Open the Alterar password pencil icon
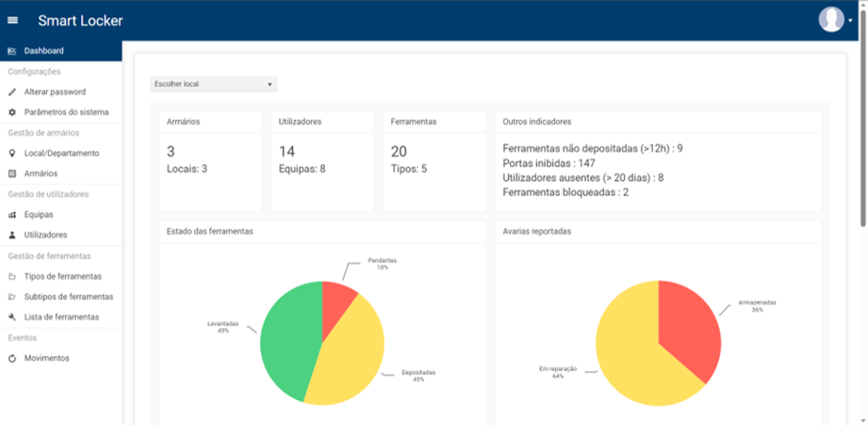 [13, 92]
